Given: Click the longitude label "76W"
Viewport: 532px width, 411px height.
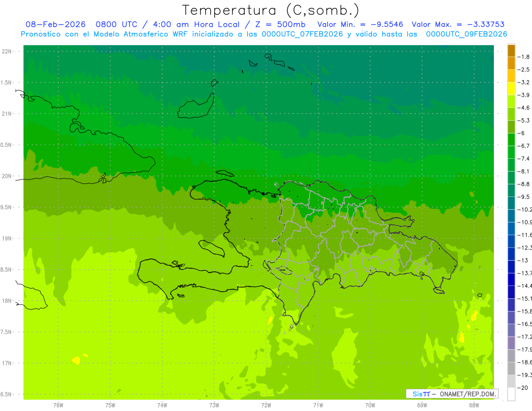Looking at the screenshot, I should (58, 405).
